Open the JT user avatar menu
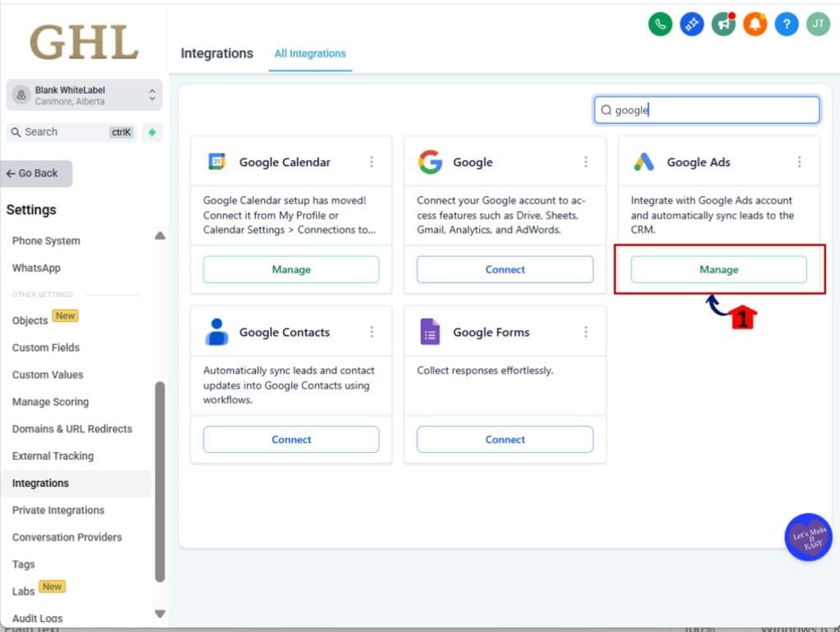The height and width of the screenshot is (632, 840). [x=818, y=24]
